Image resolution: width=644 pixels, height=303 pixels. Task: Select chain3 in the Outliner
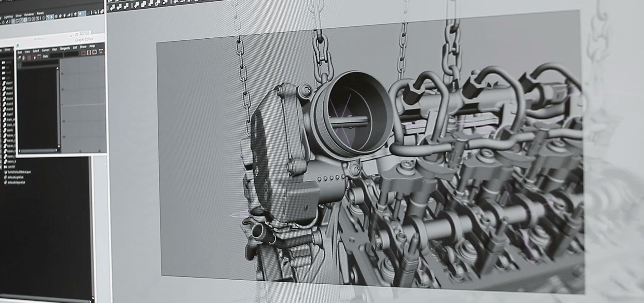[8, 94]
